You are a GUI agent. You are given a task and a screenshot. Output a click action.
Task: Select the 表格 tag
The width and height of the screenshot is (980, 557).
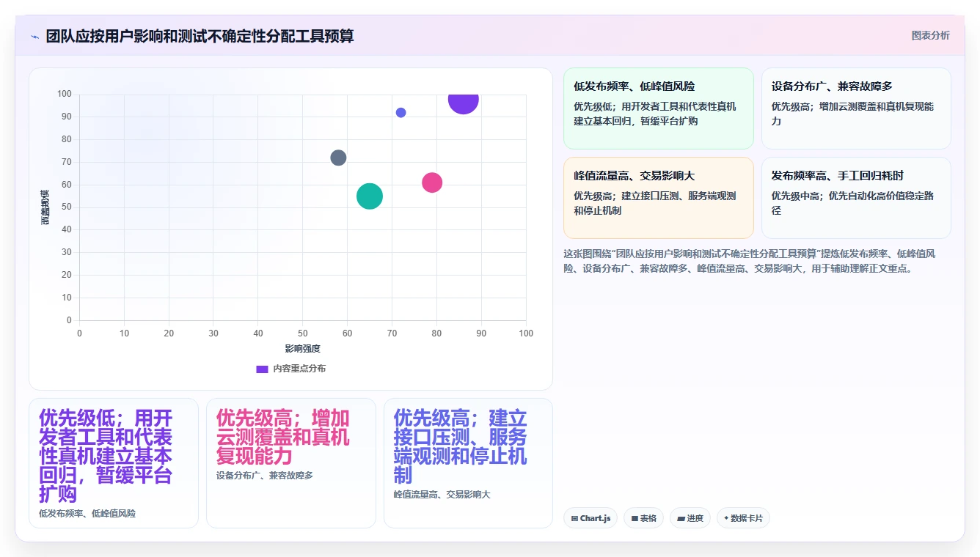pos(643,518)
